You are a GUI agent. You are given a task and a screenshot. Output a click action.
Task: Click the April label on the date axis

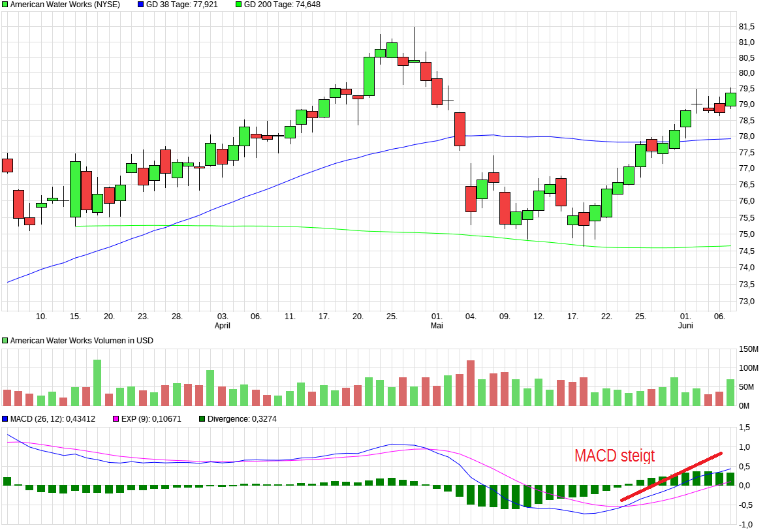point(223,325)
